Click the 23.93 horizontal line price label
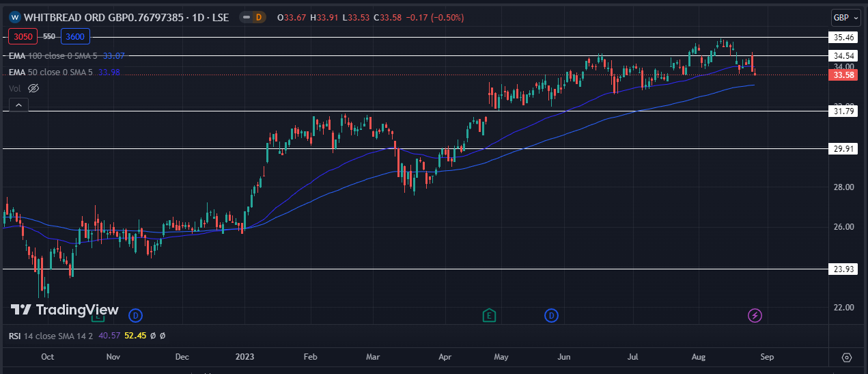This screenshot has height=374, width=868. point(844,269)
